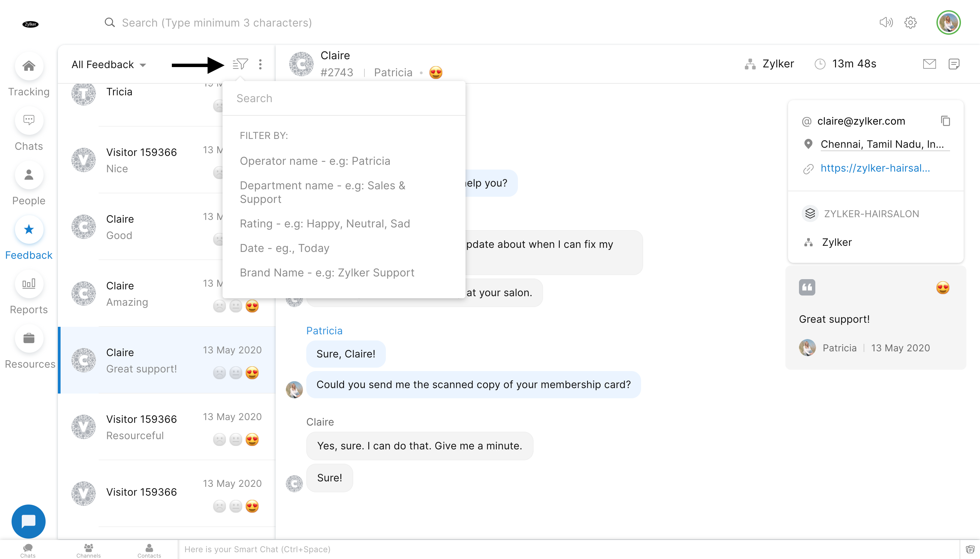Image resolution: width=980 pixels, height=559 pixels.
Task: Click the three-dot more options icon
Action: pyautogui.click(x=260, y=64)
